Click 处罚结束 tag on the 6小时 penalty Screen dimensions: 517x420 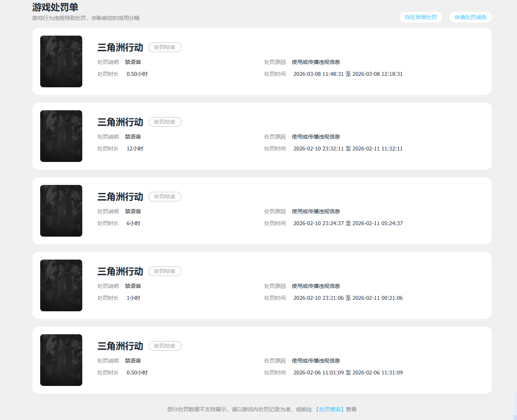(x=165, y=197)
